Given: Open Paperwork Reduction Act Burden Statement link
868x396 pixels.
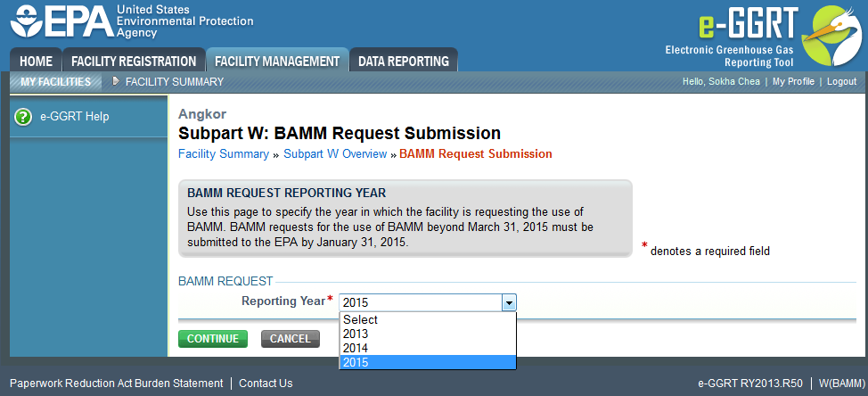Looking at the screenshot, I should click(116, 384).
